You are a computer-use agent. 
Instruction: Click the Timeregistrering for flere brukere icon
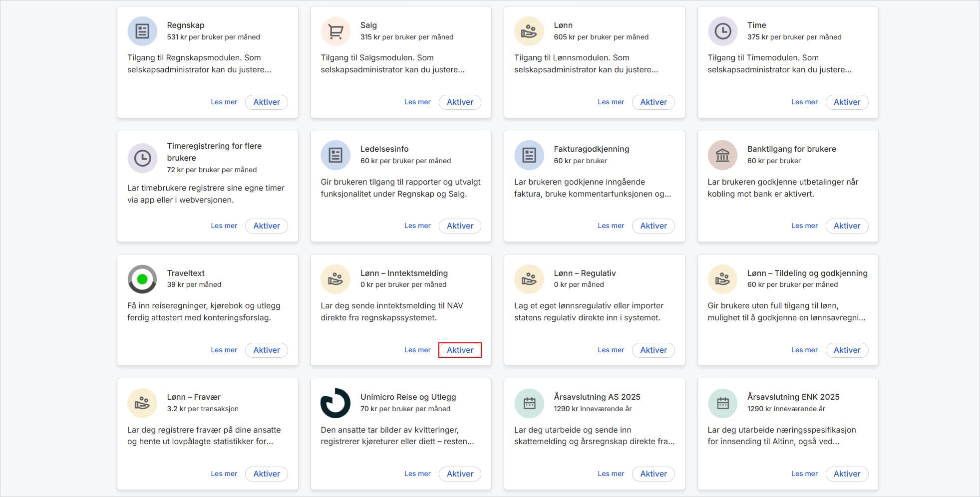142,158
